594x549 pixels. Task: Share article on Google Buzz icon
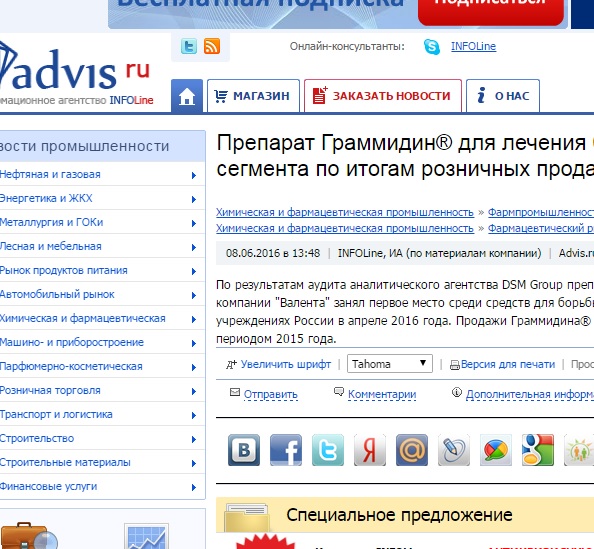[x=496, y=450]
